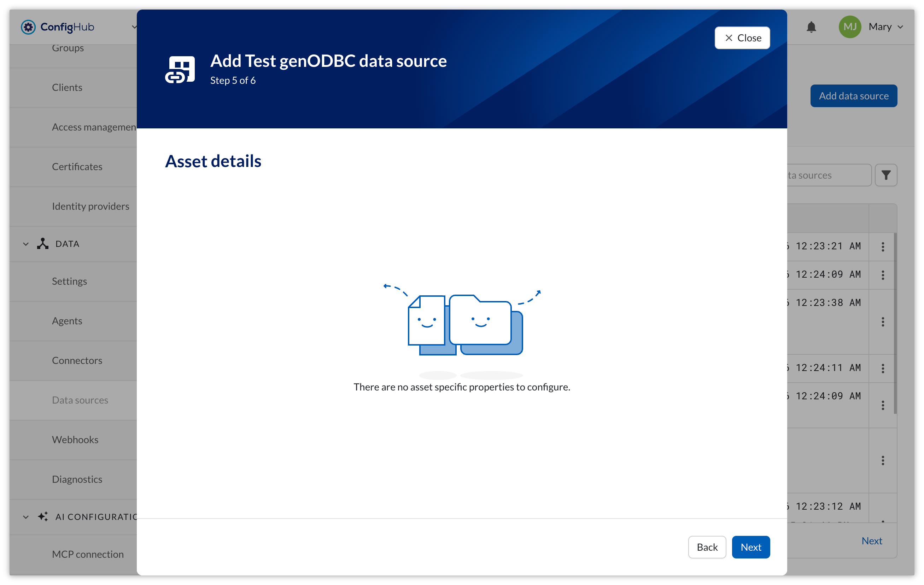Close the Add data source dialog
Viewport: 924px width, 585px height.
pyautogui.click(x=742, y=37)
